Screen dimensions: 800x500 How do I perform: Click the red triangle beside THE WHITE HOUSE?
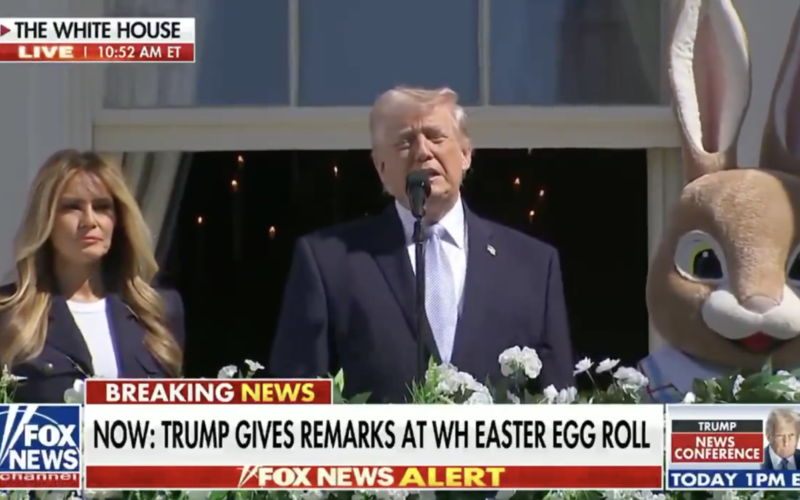tap(5, 31)
